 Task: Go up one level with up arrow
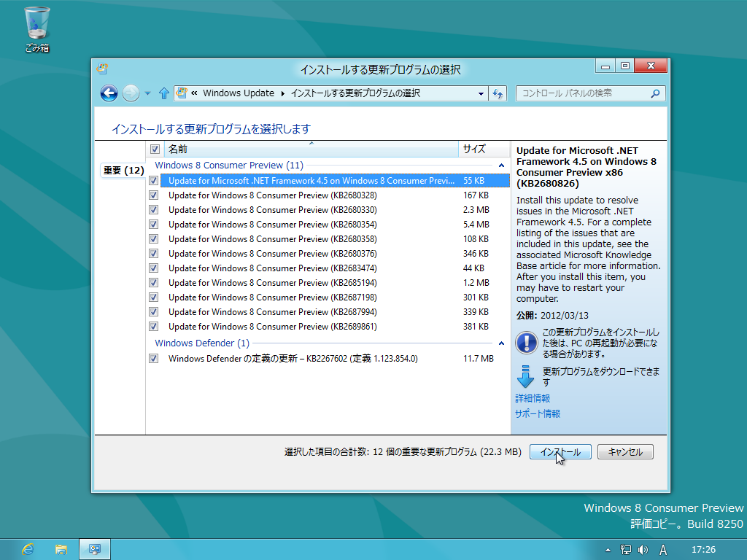pos(164,93)
